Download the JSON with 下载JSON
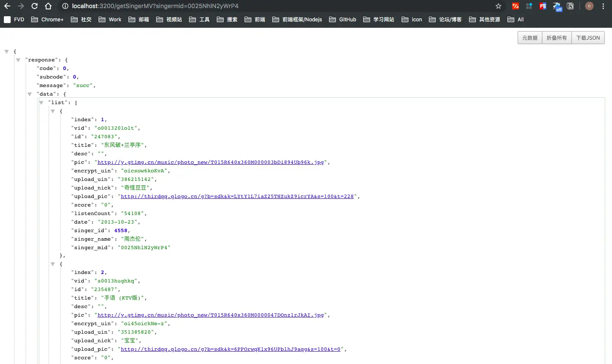Screen dimensions: 612x364 [x=588, y=38]
